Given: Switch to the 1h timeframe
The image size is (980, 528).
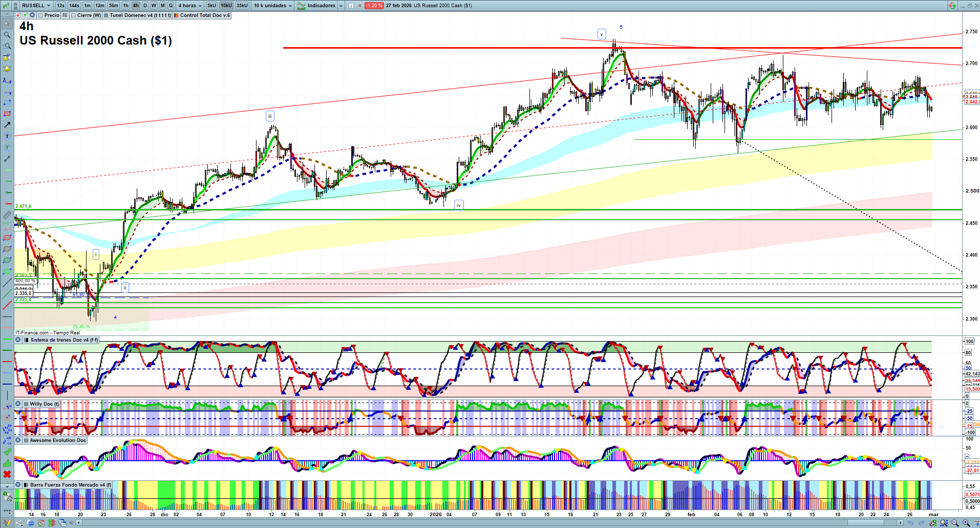Looking at the screenshot, I should tap(125, 6).
